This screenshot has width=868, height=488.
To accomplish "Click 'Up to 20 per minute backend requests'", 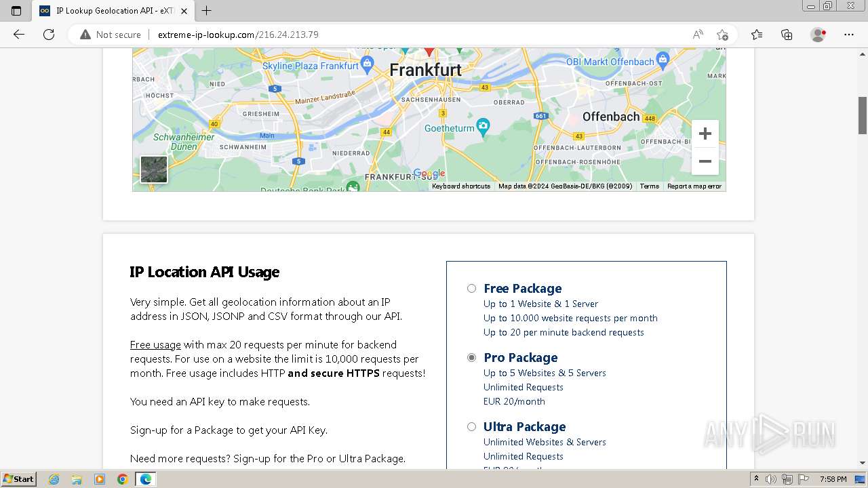I will point(564,332).
